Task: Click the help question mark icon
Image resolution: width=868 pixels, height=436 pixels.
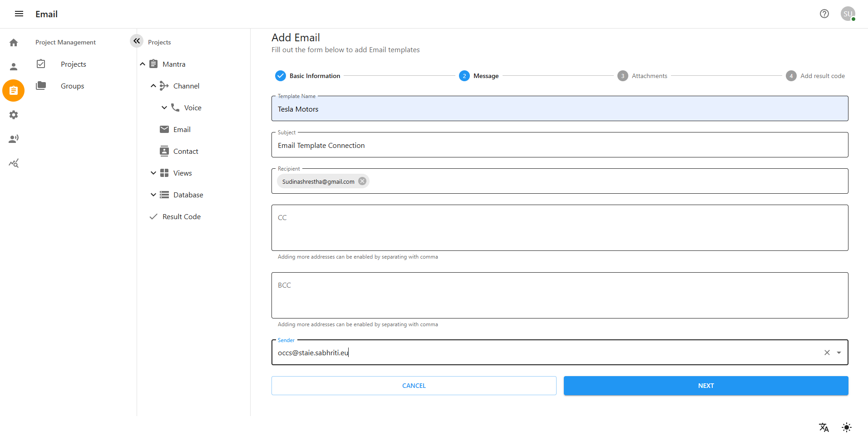Action: tap(824, 14)
